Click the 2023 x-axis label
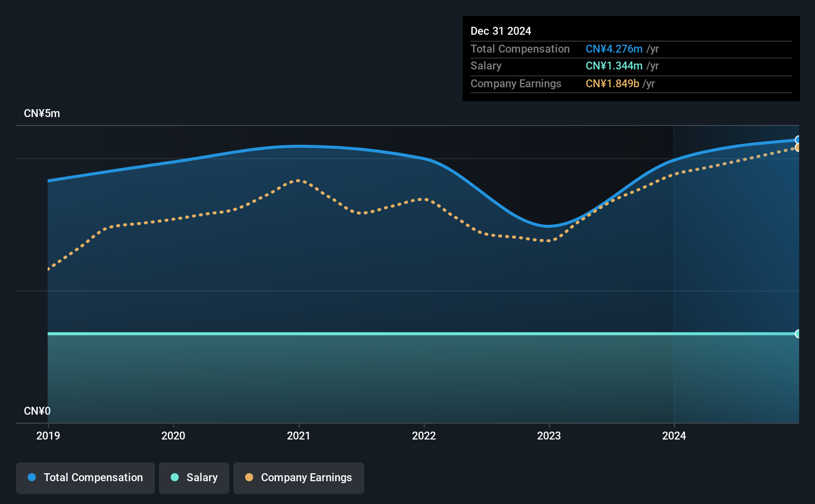 click(x=549, y=436)
